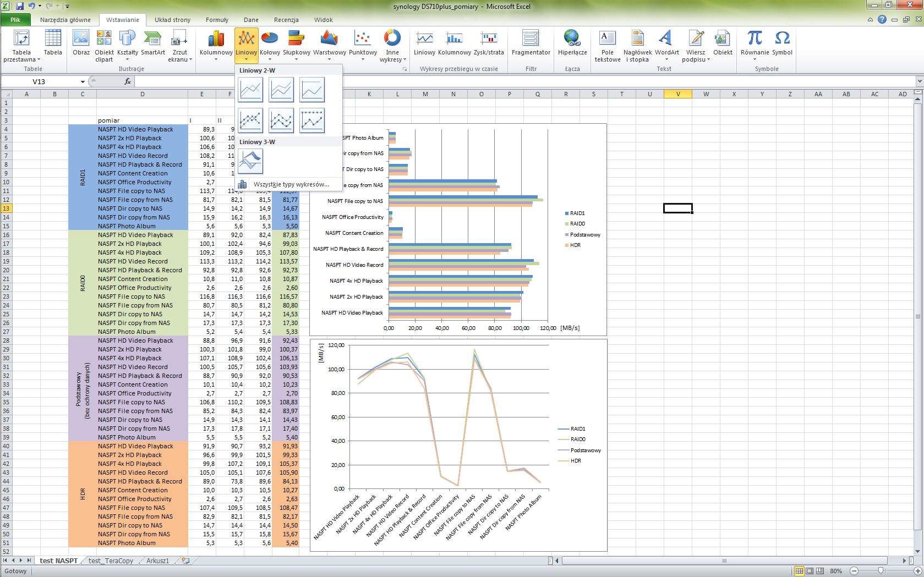Open Obiekt clipart gallery

click(x=104, y=46)
